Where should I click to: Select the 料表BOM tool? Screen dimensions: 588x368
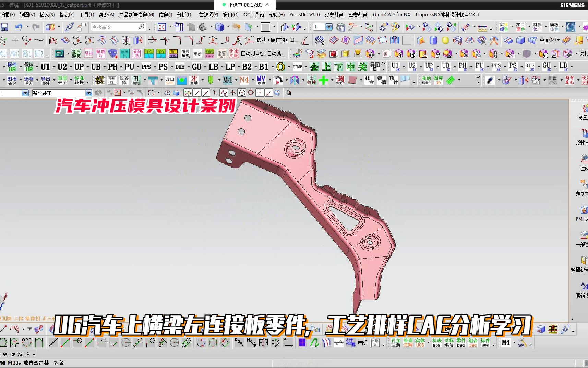click(x=436, y=343)
